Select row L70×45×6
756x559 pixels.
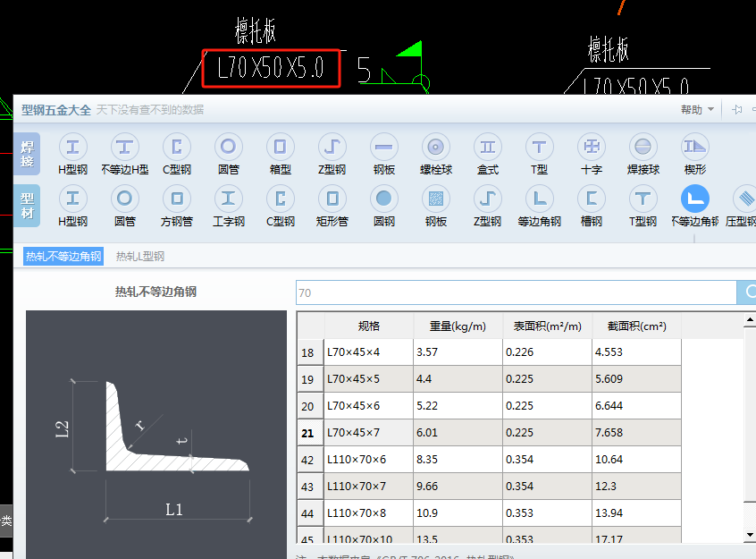[489, 405]
